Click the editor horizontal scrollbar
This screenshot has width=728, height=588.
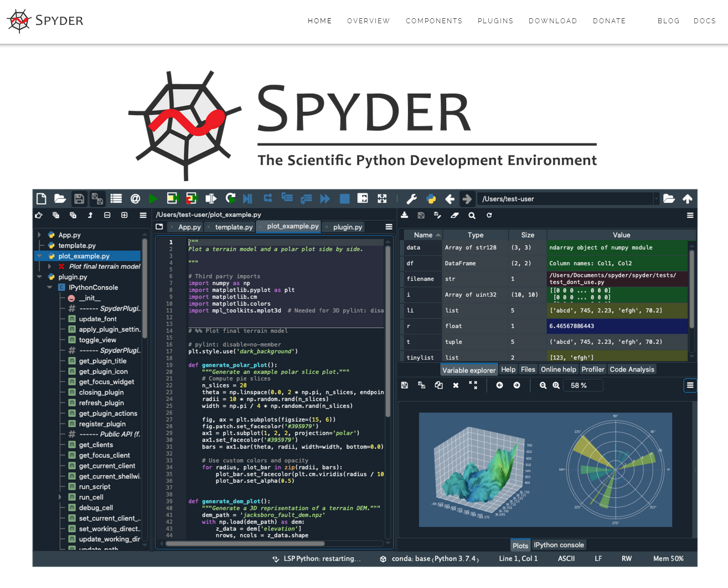[245, 543]
